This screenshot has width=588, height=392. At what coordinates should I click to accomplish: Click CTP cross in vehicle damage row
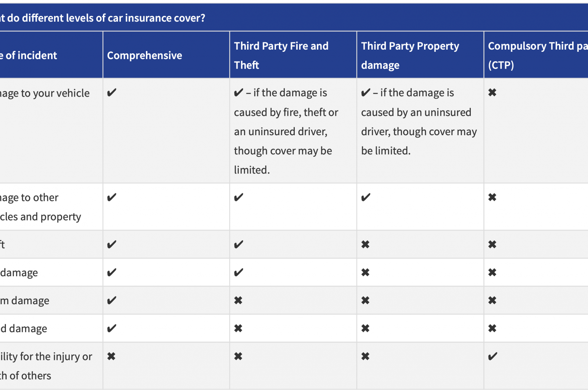pyautogui.click(x=492, y=93)
